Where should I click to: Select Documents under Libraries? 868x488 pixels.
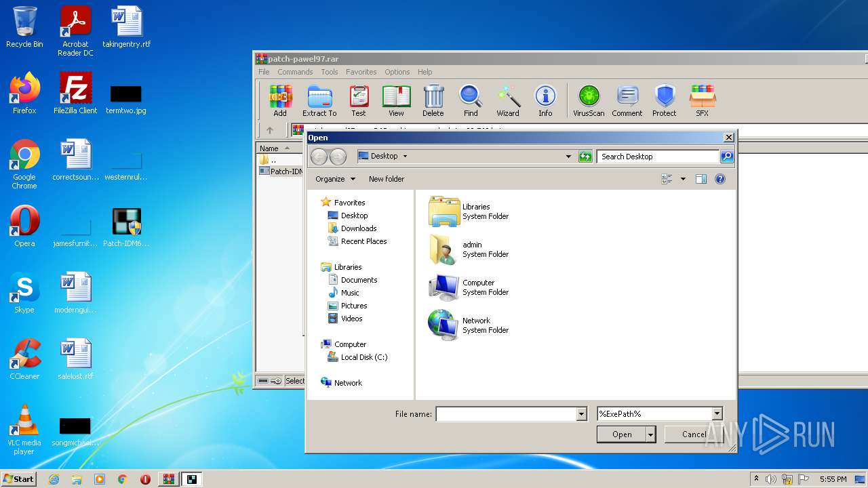pyautogui.click(x=353, y=280)
